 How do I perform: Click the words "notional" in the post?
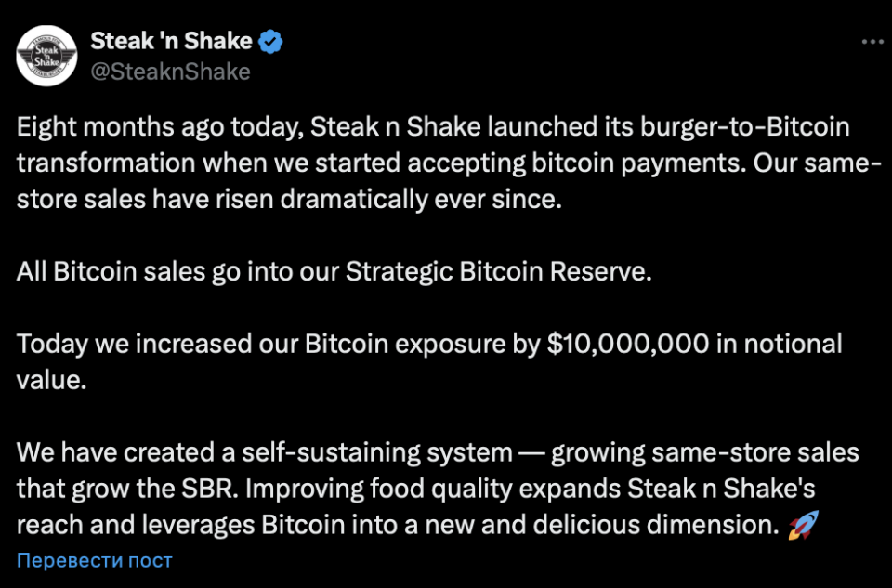[x=789, y=344]
